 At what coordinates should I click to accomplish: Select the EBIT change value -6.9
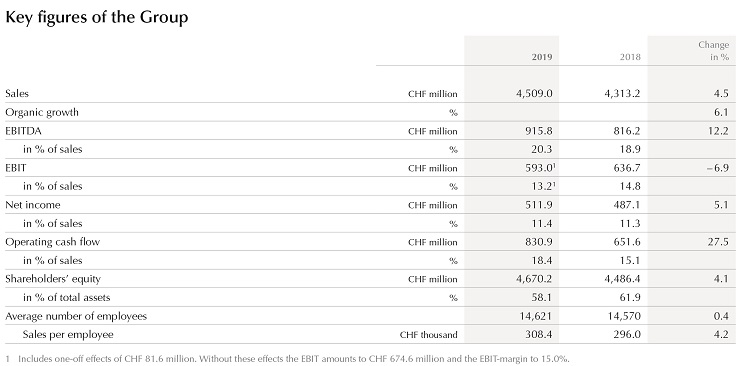pos(718,168)
